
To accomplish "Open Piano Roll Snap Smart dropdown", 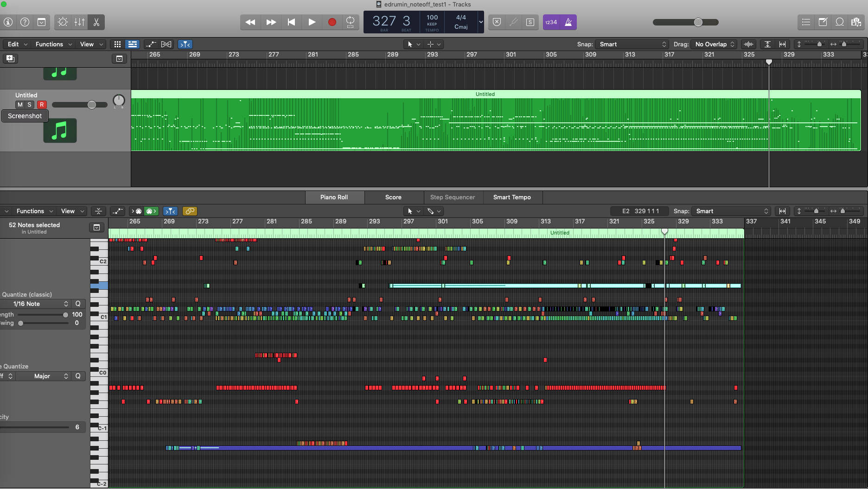I will point(731,211).
